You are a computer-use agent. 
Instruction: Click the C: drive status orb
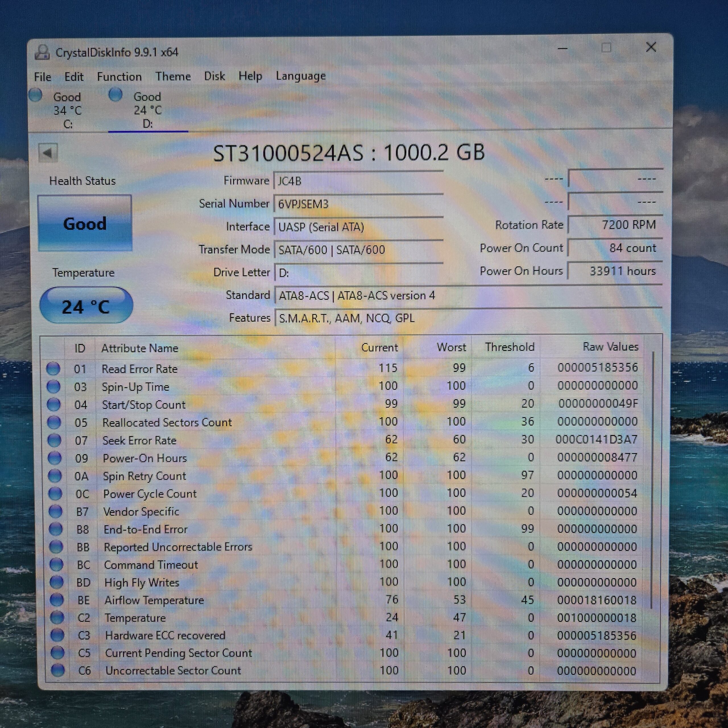click(36, 95)
